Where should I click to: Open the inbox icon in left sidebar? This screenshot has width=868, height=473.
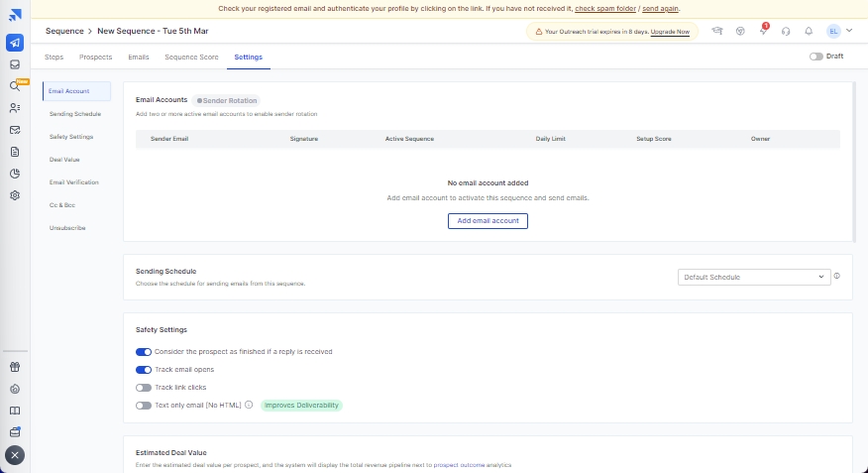15,64
